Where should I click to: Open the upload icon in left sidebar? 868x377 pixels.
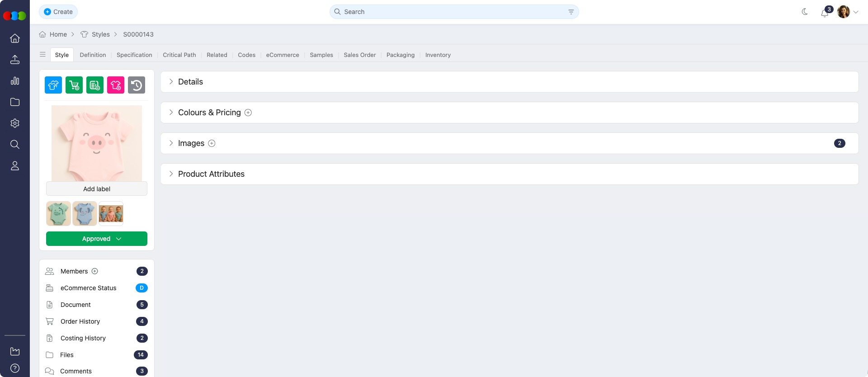15,60
